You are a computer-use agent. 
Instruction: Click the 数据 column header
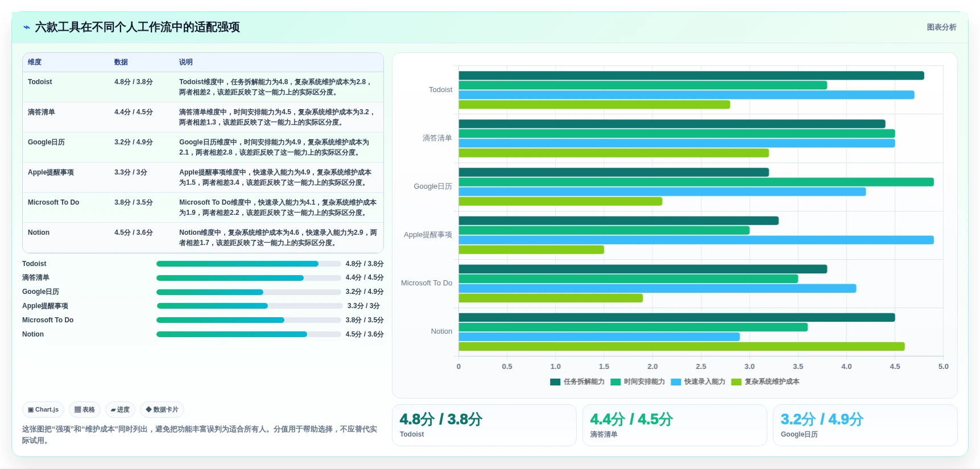tap(121, 62)
